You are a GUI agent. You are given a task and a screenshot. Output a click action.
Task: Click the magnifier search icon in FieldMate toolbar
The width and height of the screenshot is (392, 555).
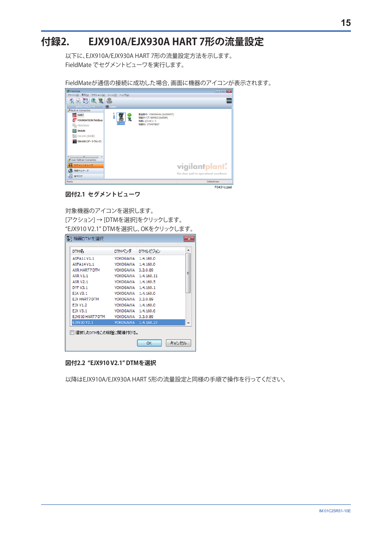coord(94,100)
